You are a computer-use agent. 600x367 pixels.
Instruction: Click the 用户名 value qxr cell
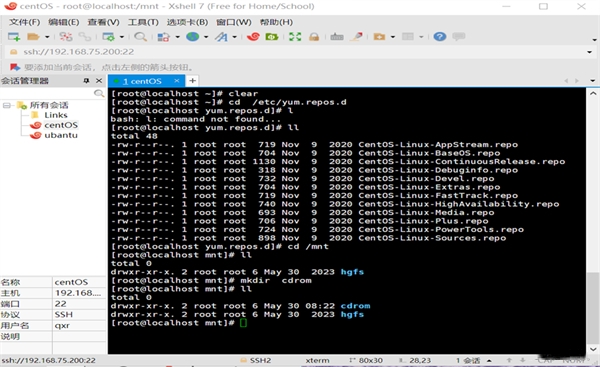79,326
